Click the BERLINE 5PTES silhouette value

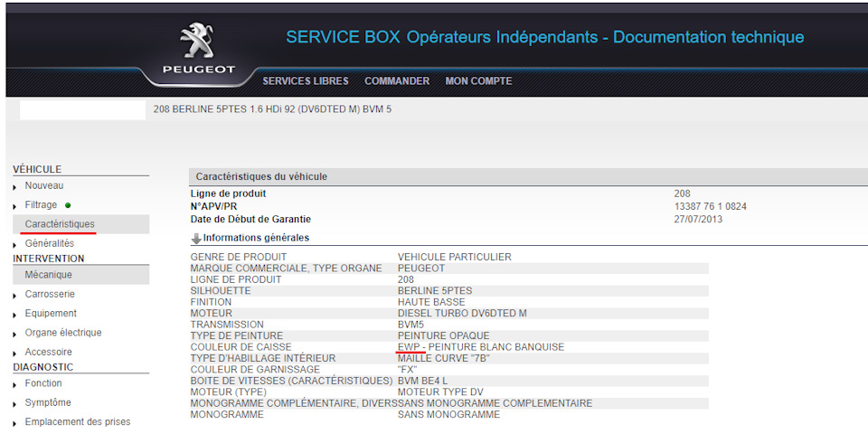435,290
